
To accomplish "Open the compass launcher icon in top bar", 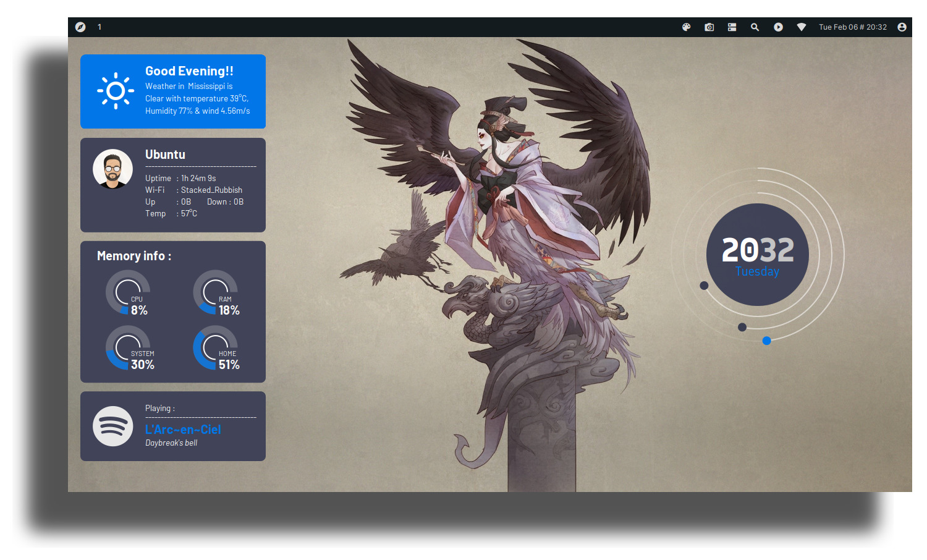I will click(x=80, y=27).
